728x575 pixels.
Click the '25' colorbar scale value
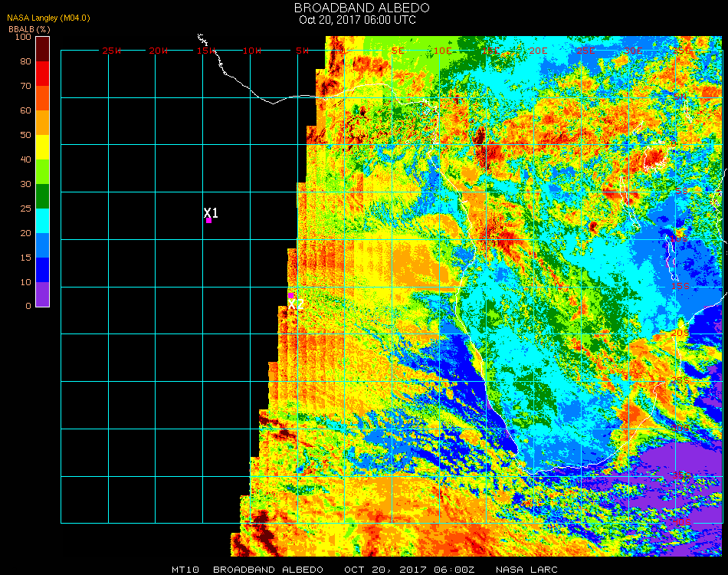click(x=25, y=209)
